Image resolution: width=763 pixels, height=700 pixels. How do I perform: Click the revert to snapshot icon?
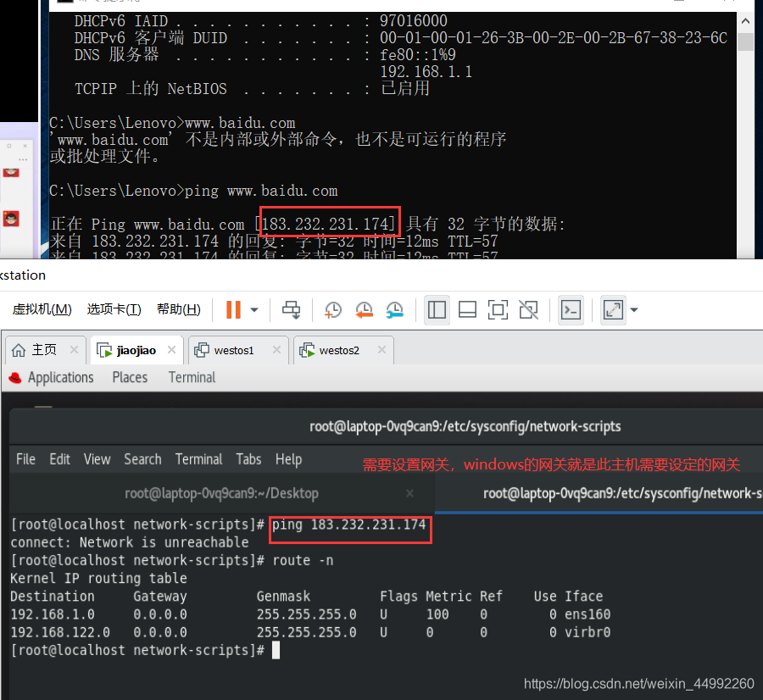[x=364, y=310]
